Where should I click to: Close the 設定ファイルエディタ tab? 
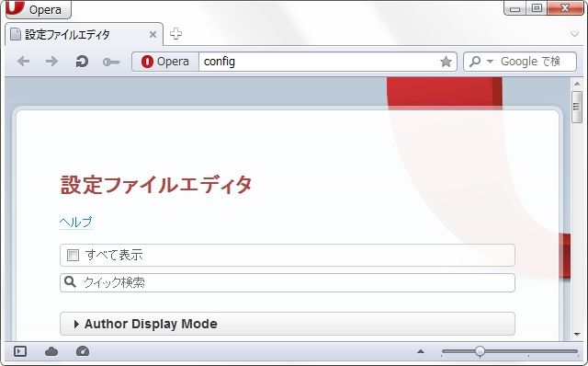click(x=153, y=35)
